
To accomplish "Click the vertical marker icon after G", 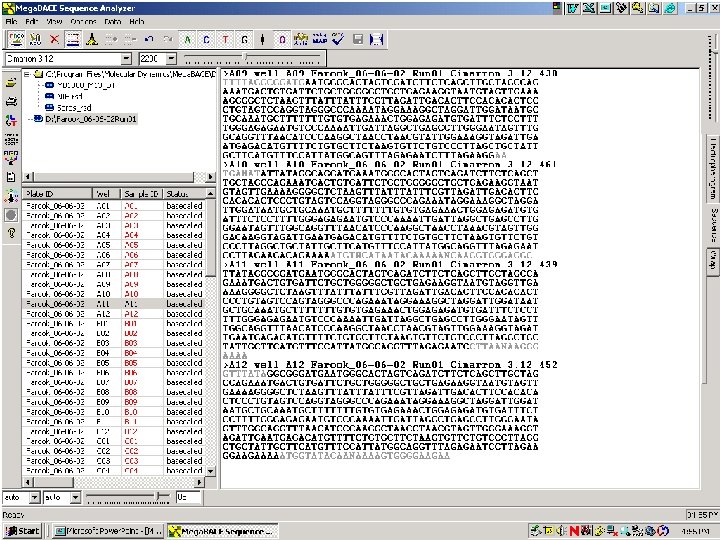I will click(262, 39).
